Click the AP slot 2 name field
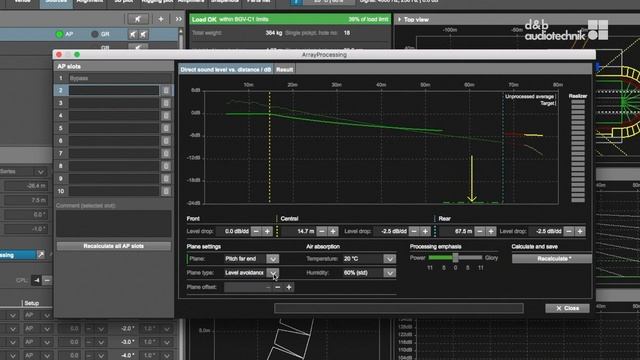 pos(114,90)
